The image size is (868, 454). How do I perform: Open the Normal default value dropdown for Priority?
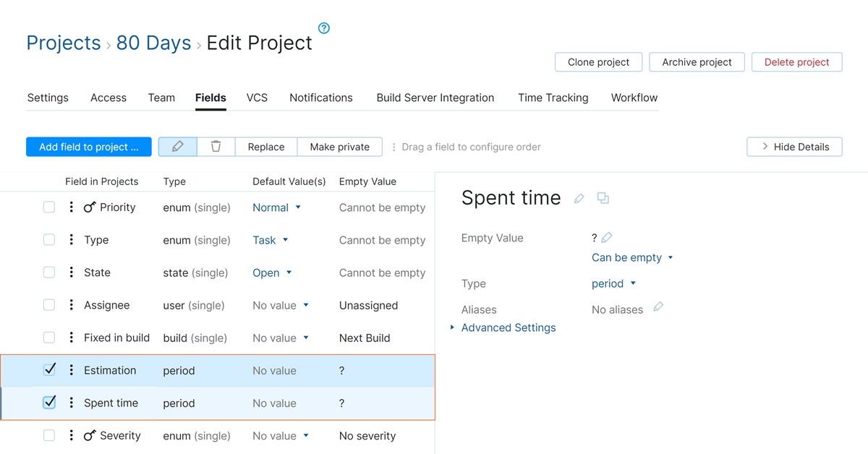tap(276, 207)
